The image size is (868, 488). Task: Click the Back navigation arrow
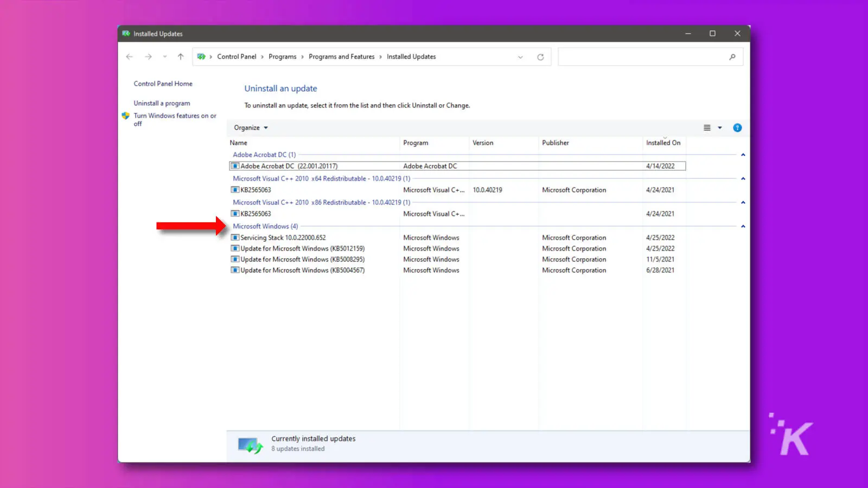click(129, 56)
